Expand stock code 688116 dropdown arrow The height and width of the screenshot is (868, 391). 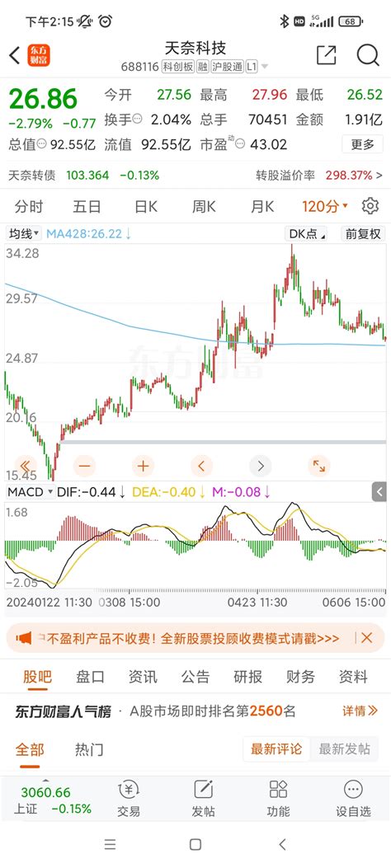tap(264, 67)
